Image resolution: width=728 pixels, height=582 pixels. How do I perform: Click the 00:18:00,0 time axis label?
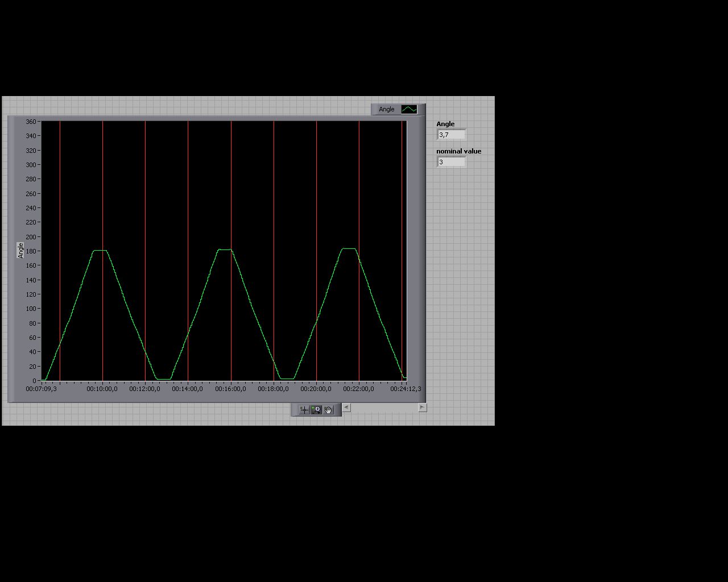(274, 389)
